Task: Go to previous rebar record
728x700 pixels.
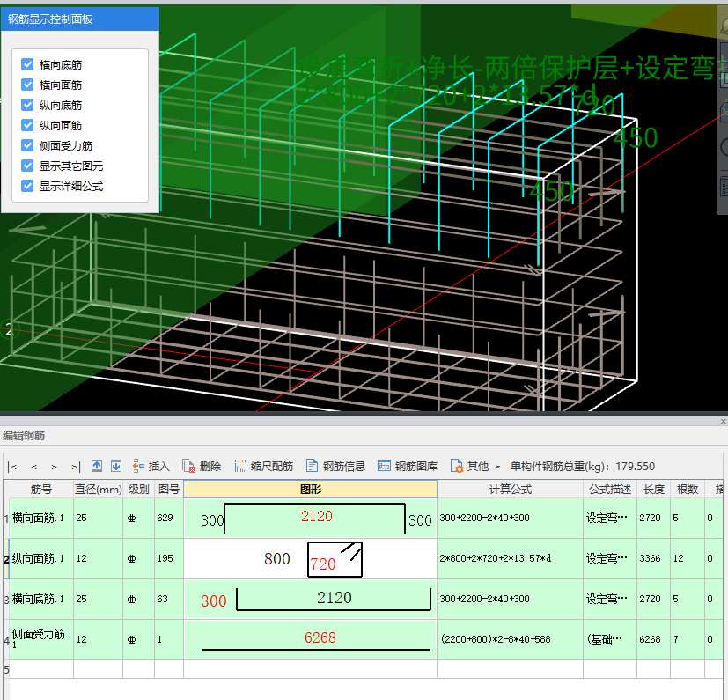Action: coord(34,467)
